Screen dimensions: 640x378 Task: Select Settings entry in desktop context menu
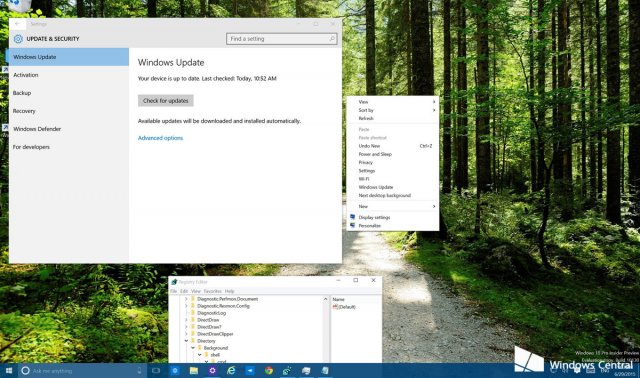393,171
